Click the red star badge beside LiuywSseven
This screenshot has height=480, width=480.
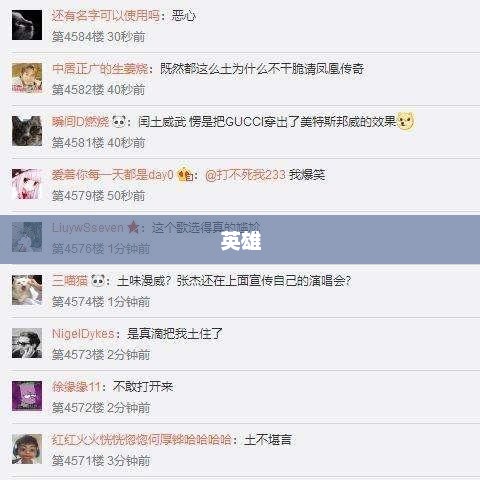133,228
